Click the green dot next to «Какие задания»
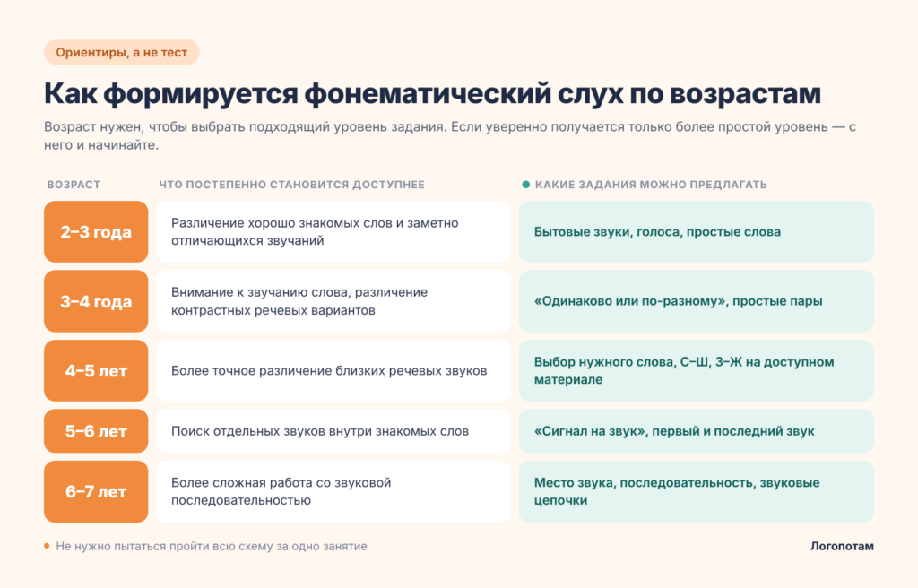The height and width of the screenshot is (588, 918). 525,185
